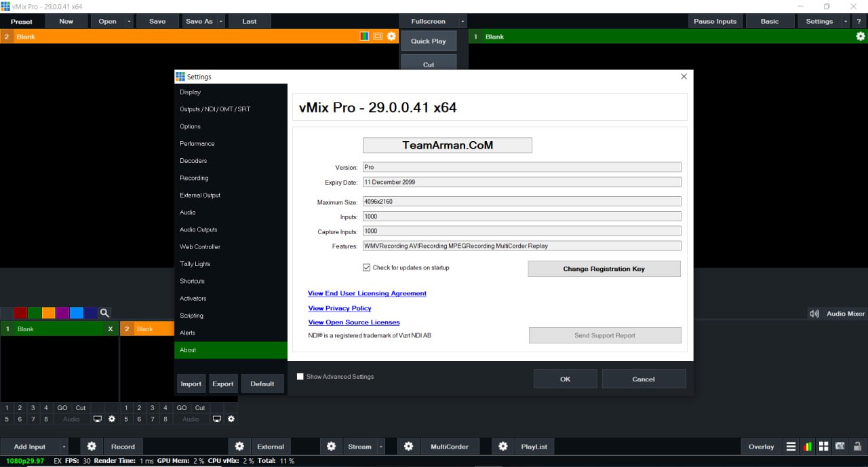Open fullscreen monitor icon on input 1
Image resolution: width=868 pixels, height=467 pixels.
pyautogui.click(x=97, y=419)
